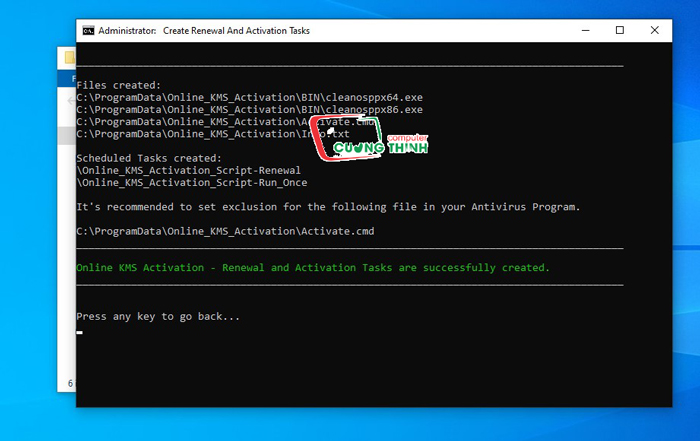700x441 pixels.
Task: Click the command prompt icon in title bar
Action: pyautogui.click(x=88, y=30)
